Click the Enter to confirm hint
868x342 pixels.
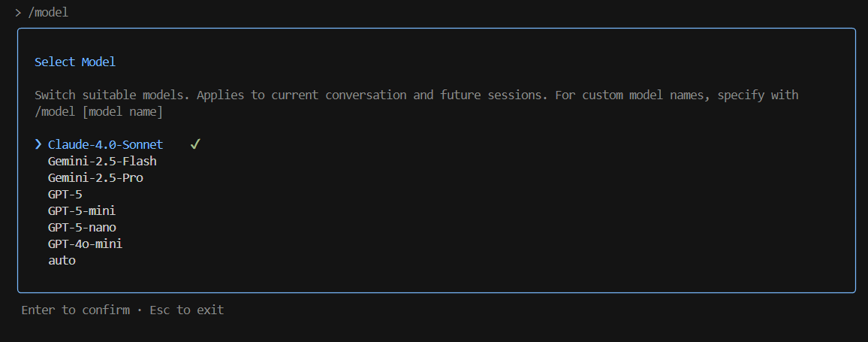click(75, 310)
